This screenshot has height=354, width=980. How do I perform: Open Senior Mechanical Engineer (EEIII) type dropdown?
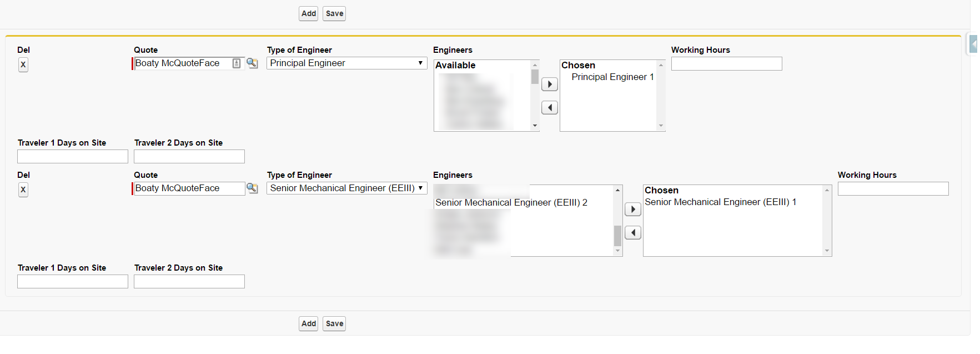[x=346, y=188]
